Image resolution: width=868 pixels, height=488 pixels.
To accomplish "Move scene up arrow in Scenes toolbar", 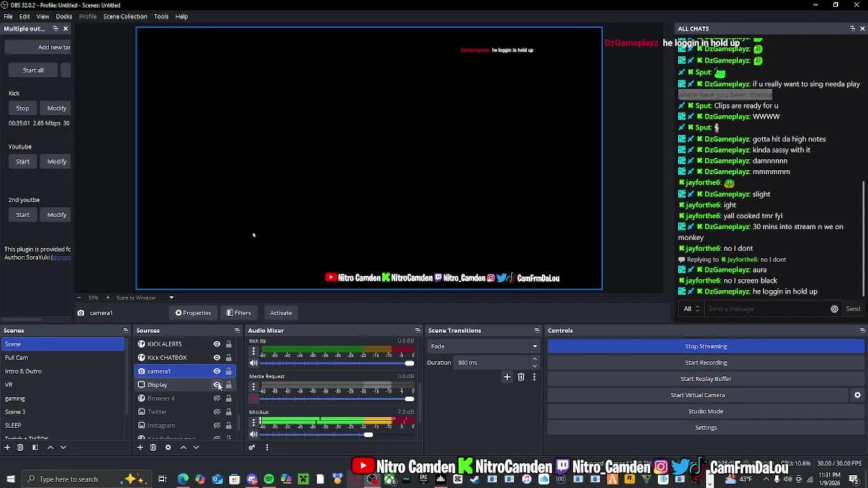I will [50, 447].
